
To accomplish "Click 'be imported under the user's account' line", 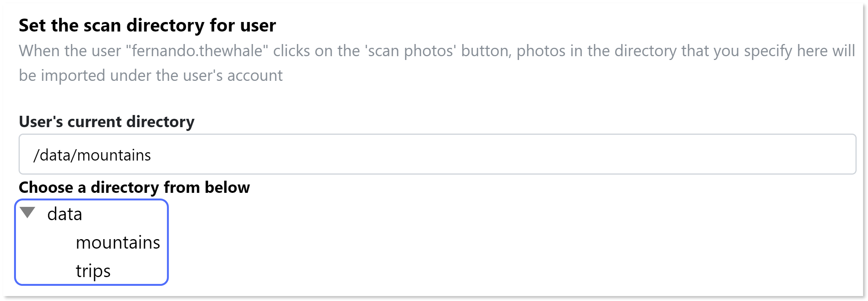I will [151, 76].
